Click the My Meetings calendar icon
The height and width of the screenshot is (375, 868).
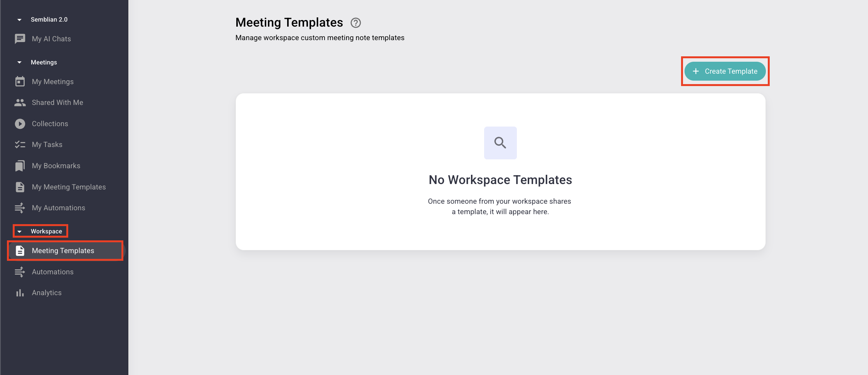(20, 81)
